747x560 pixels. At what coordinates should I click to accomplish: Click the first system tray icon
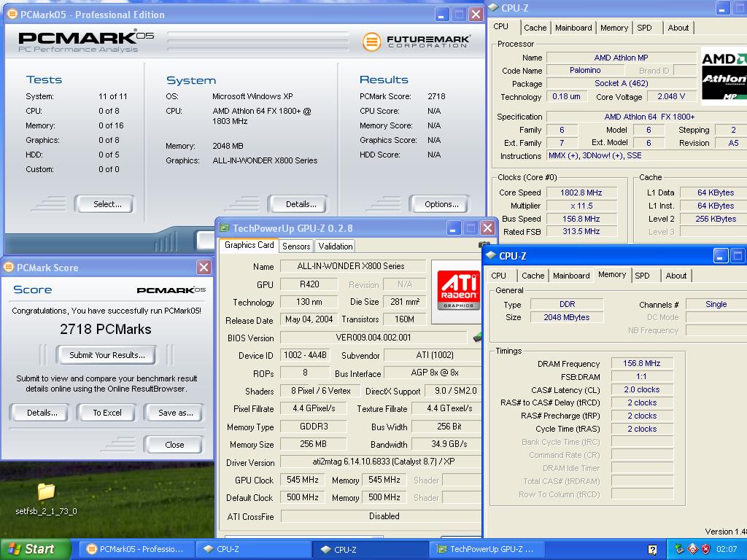click(679, 549)
